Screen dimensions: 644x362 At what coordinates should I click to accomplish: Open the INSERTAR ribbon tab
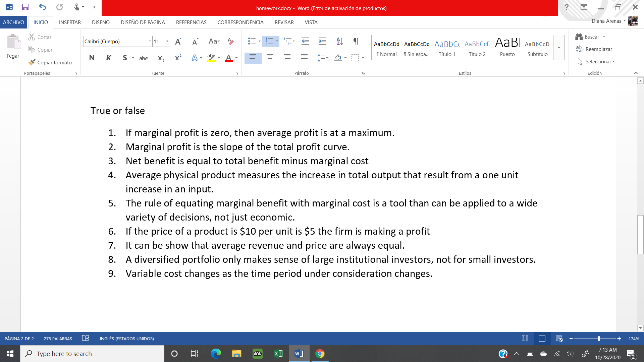tap(70, 22)
